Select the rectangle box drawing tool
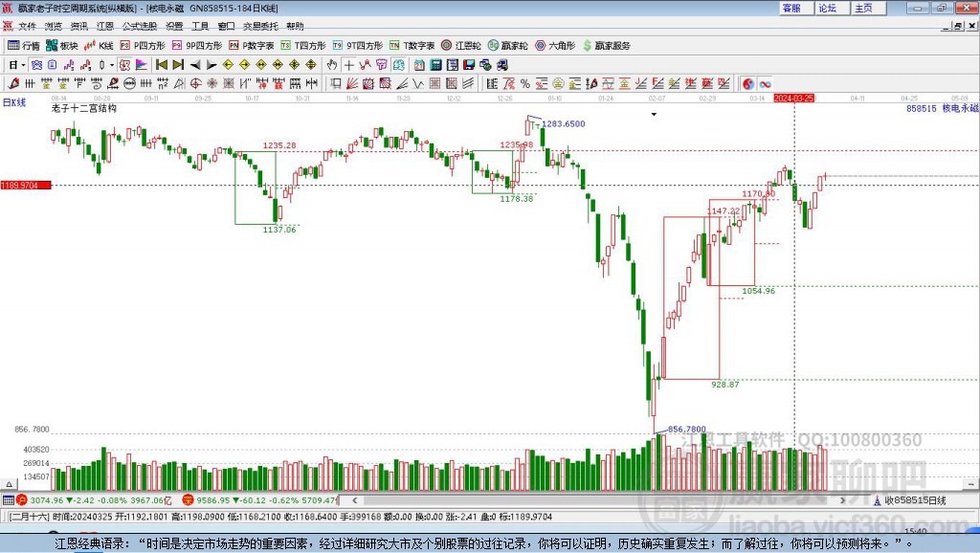 336,84
